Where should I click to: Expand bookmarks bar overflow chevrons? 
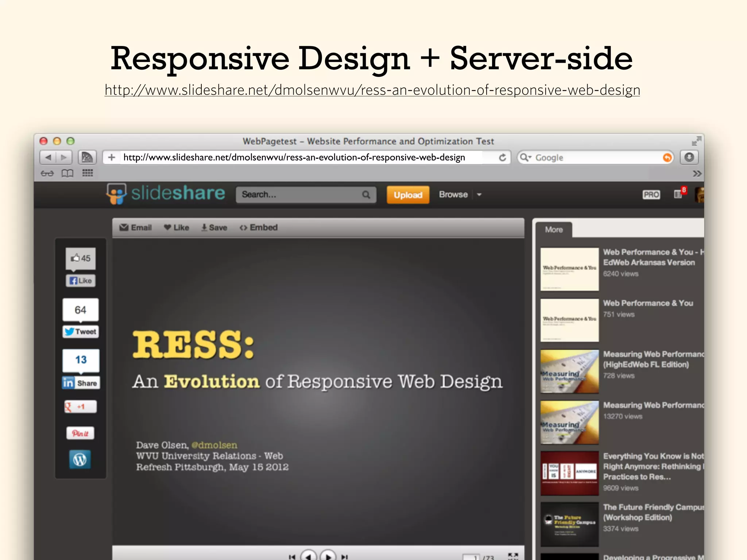[x=697, y=174]
